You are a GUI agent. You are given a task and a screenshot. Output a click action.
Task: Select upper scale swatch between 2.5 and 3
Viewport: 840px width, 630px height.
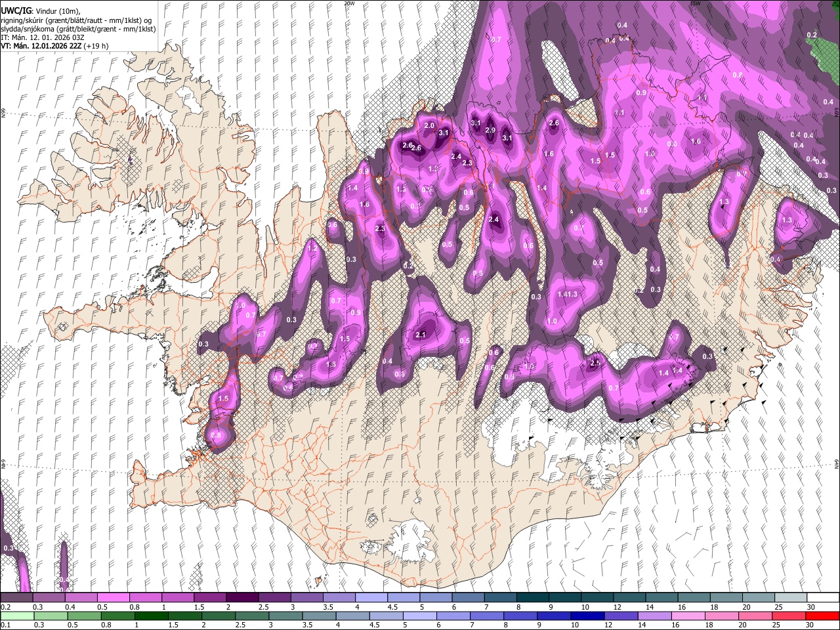274,598
